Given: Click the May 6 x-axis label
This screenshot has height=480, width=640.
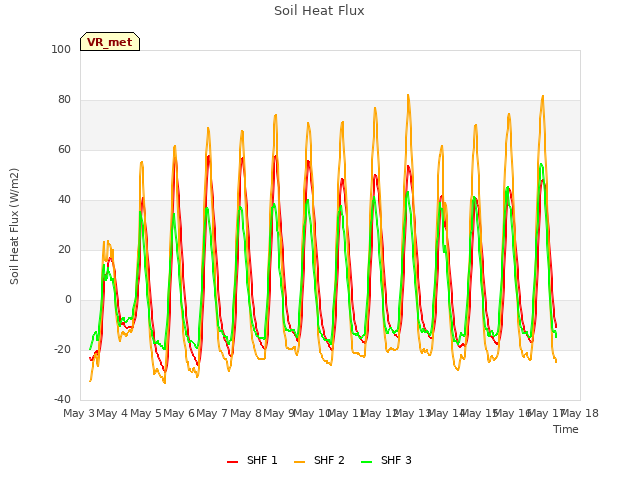Looking at the screenshot, I should point(179,413).
